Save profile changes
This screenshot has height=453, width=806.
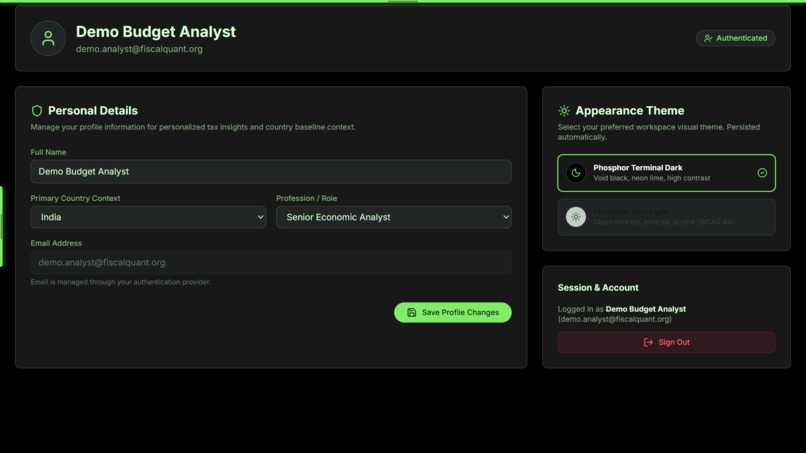click(x=452, y=313)
